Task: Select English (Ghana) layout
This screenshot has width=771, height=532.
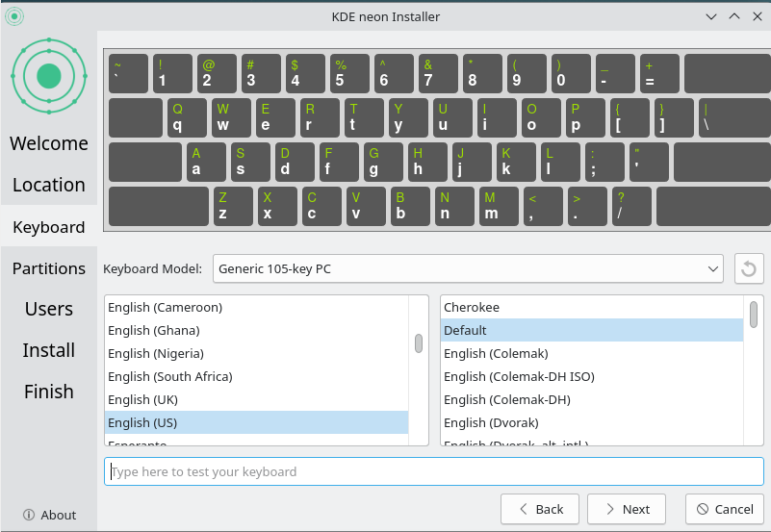Action: pos(256,331)
